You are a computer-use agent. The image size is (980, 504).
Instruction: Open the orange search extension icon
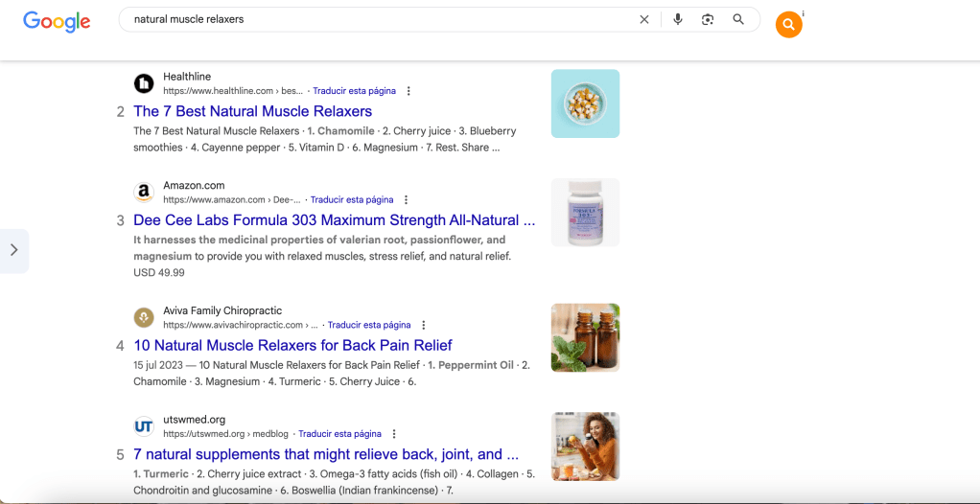coord(789,25)
